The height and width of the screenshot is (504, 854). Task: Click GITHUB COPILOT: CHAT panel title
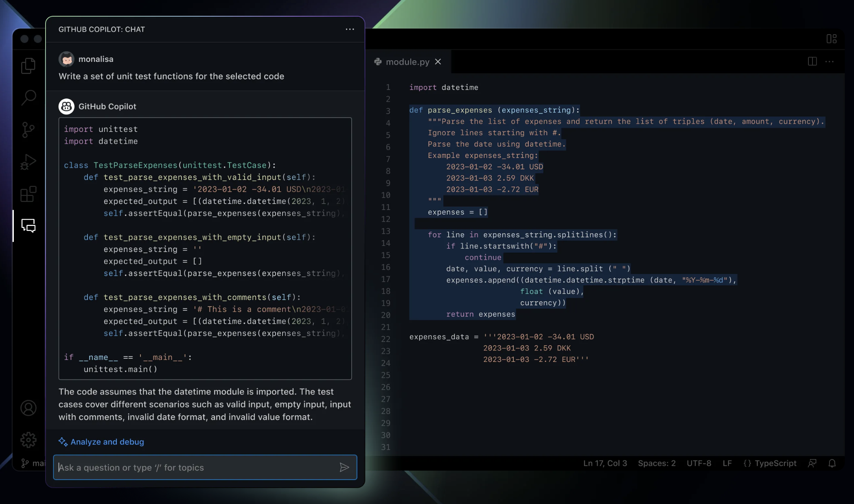click(x=101, y=29)
